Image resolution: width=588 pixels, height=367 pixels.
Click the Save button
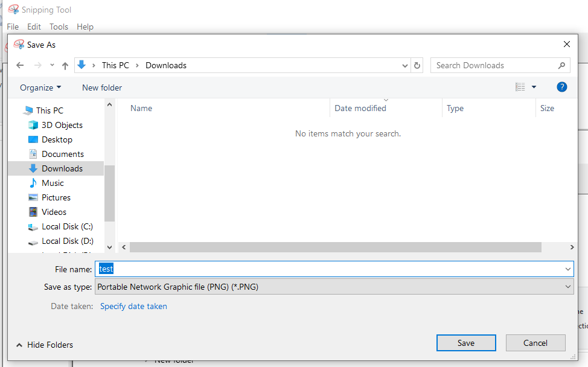(465, 343)
